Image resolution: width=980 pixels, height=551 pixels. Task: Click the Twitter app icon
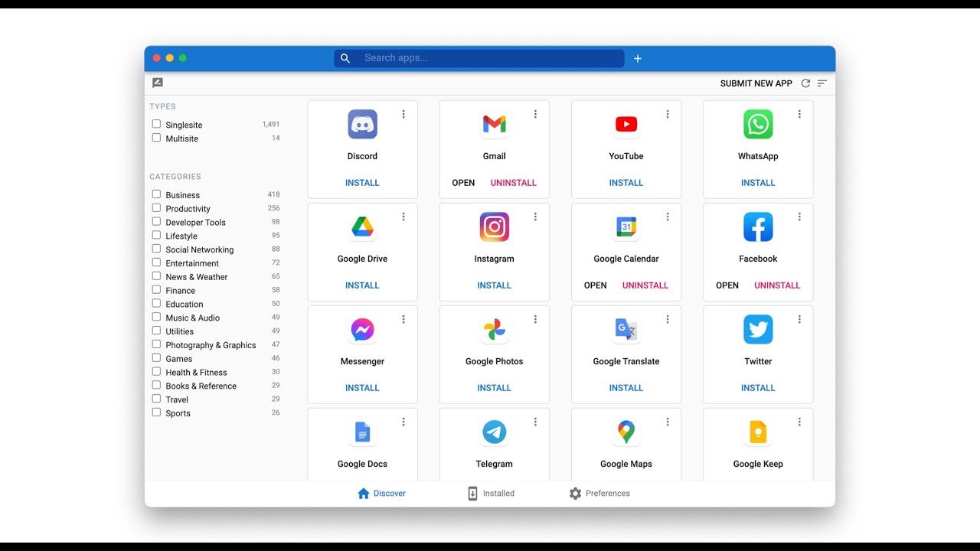click(x=758, y=329)
